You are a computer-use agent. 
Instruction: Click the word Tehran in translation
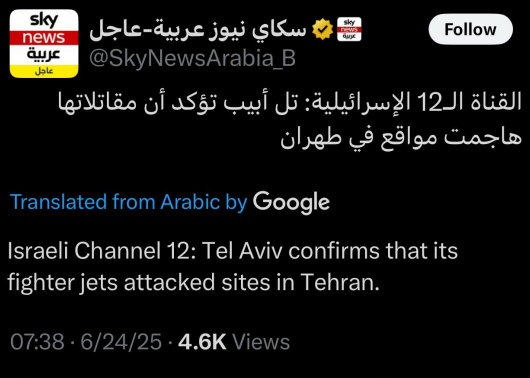339,282
